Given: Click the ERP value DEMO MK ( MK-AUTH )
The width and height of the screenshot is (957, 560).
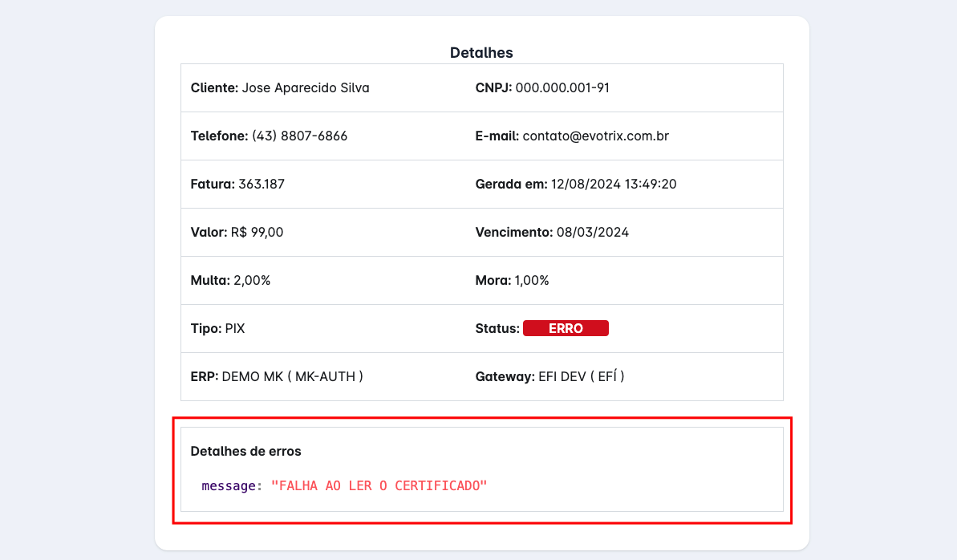Looking at the screenshot, I should [x=292, y=375].
